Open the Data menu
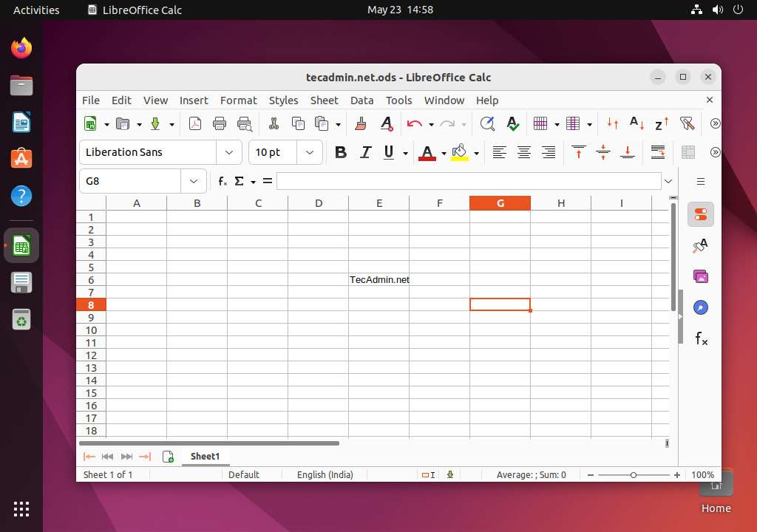 361,100
